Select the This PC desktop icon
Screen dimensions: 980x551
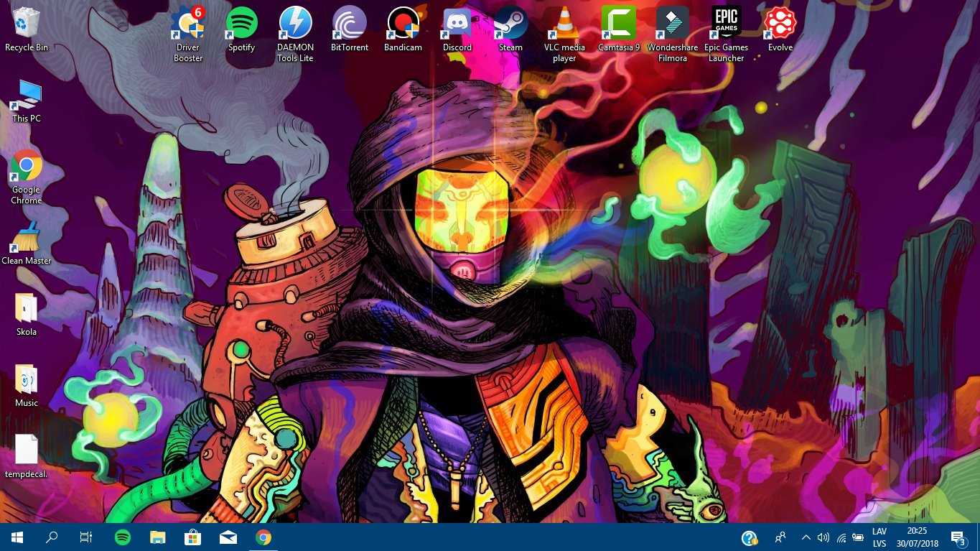click(x=27, y=101)
